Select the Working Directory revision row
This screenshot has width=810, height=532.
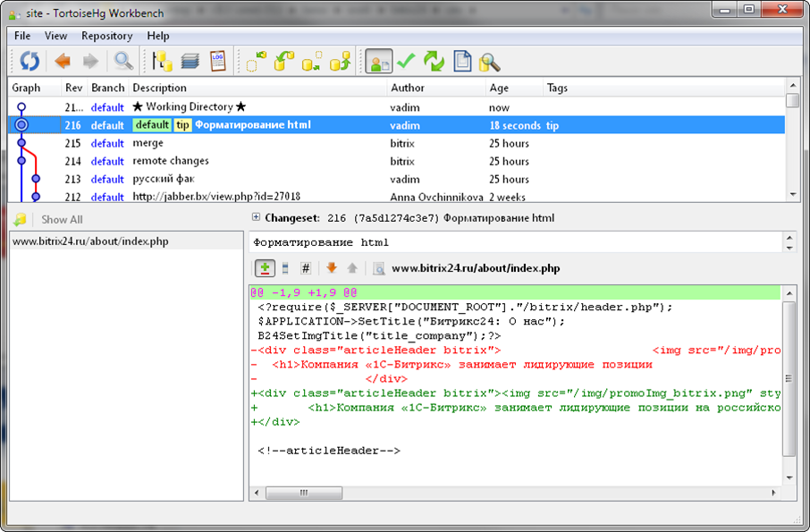pos(397,107)
